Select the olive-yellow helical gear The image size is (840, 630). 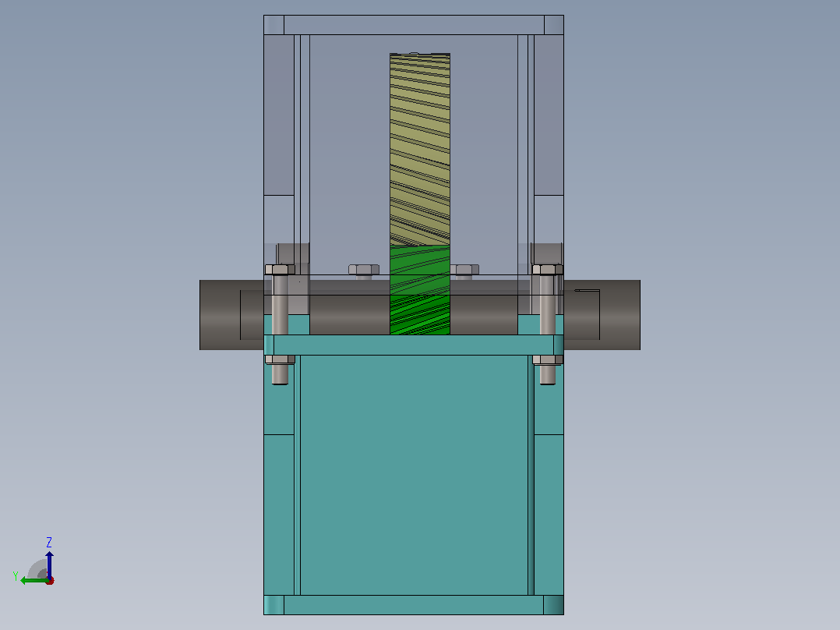click(419, 149)
